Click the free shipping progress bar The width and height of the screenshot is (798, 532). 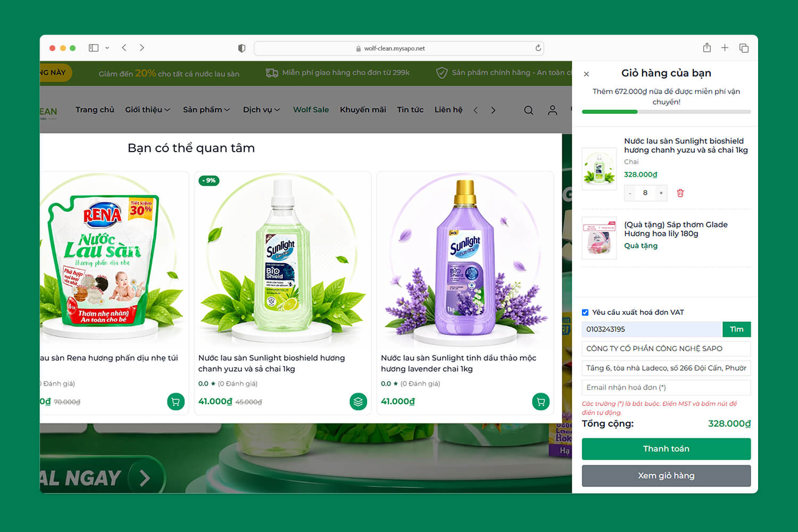(666, 112)
